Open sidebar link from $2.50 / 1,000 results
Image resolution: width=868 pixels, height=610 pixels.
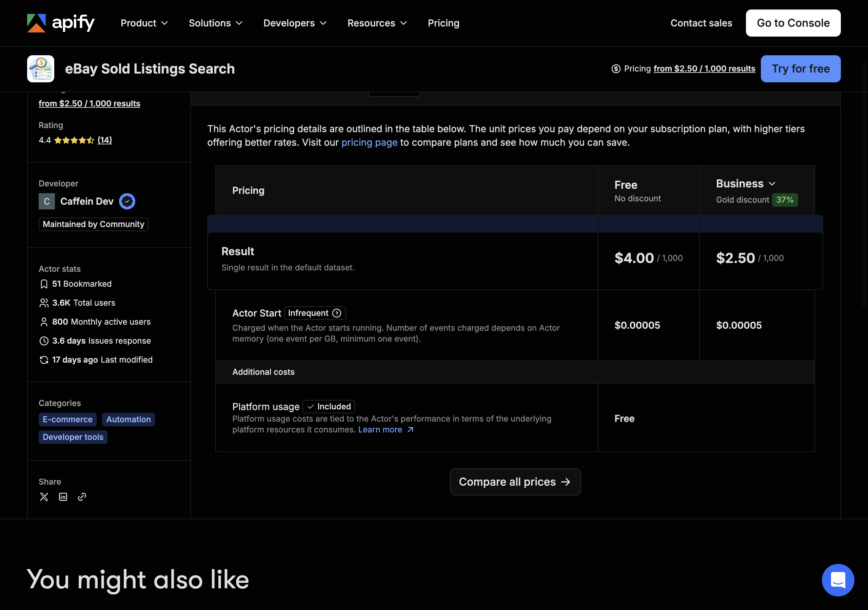(89, 104)
